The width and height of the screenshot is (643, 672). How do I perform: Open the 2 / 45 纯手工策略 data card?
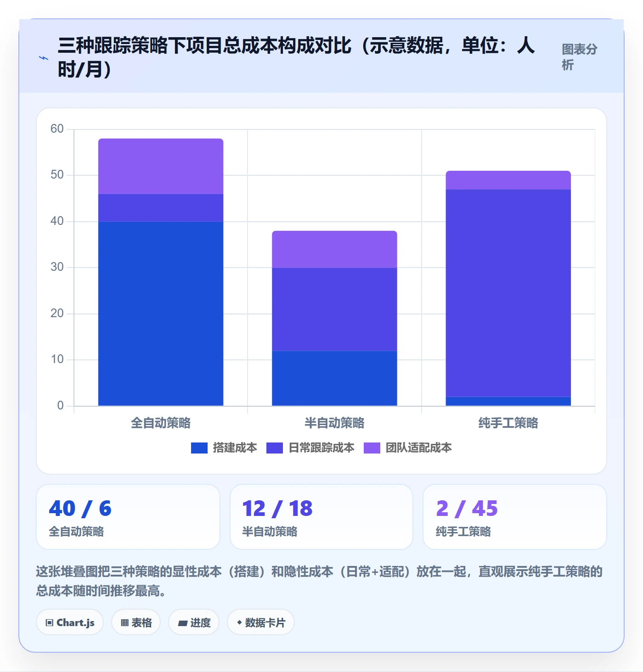tap(515, 517)
